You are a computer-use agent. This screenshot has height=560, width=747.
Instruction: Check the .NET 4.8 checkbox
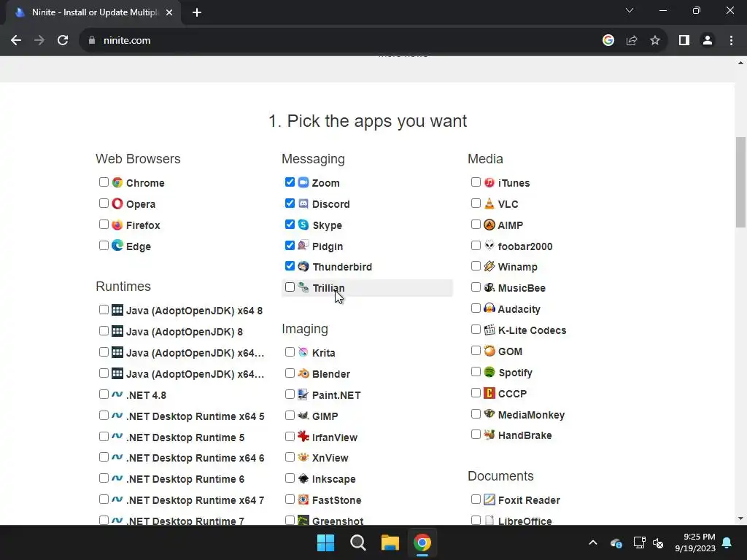tap(104, 394)
